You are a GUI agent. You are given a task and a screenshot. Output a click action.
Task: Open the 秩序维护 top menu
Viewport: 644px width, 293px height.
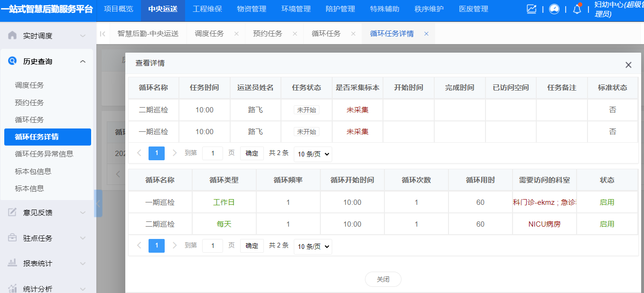pos(429,9)
